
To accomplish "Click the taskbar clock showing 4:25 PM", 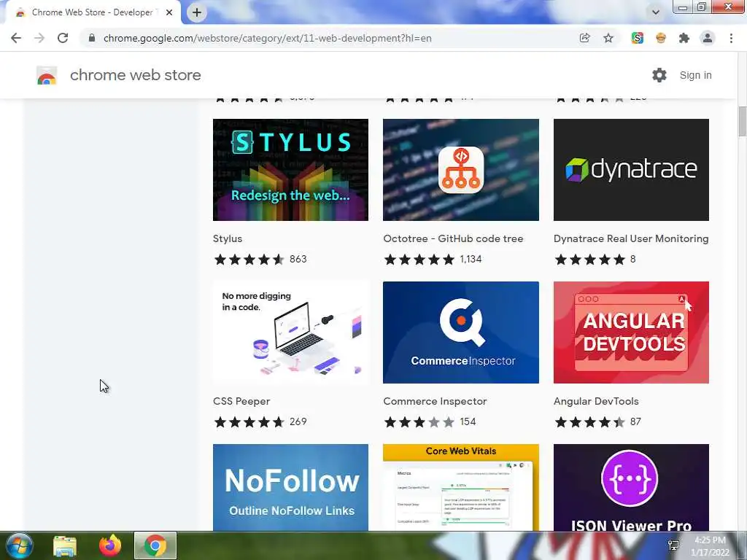I will (x=710, y=546).
